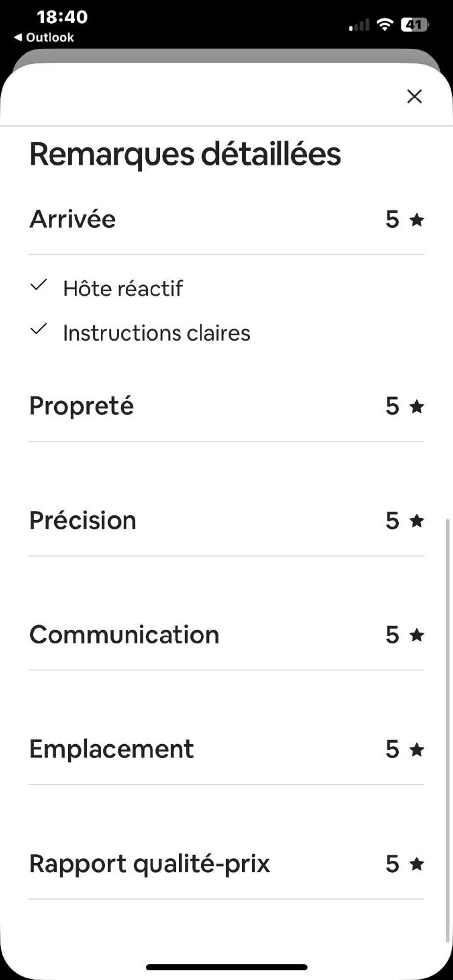Image resolution: width=453 pixels, height=980 pixels.
Task: Select the Communication category label
Action: pyautogui.click(x=124, y=635)
